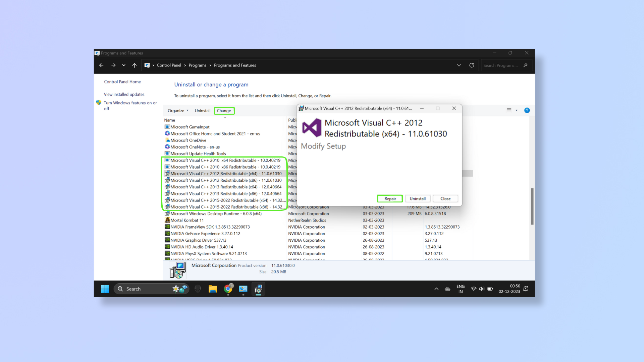Open Google Chrome from the taskbar
This screenshot has height=362, width=644.
228,289
